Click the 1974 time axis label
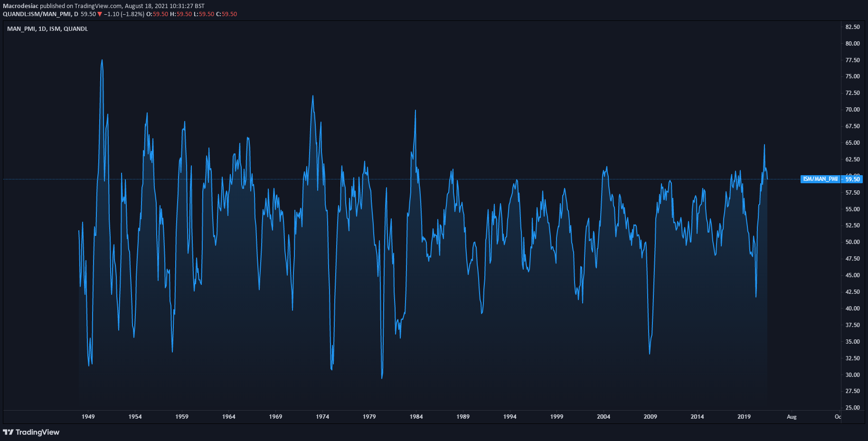The width and height of the screenshot is (868, 441). point(322,417)
